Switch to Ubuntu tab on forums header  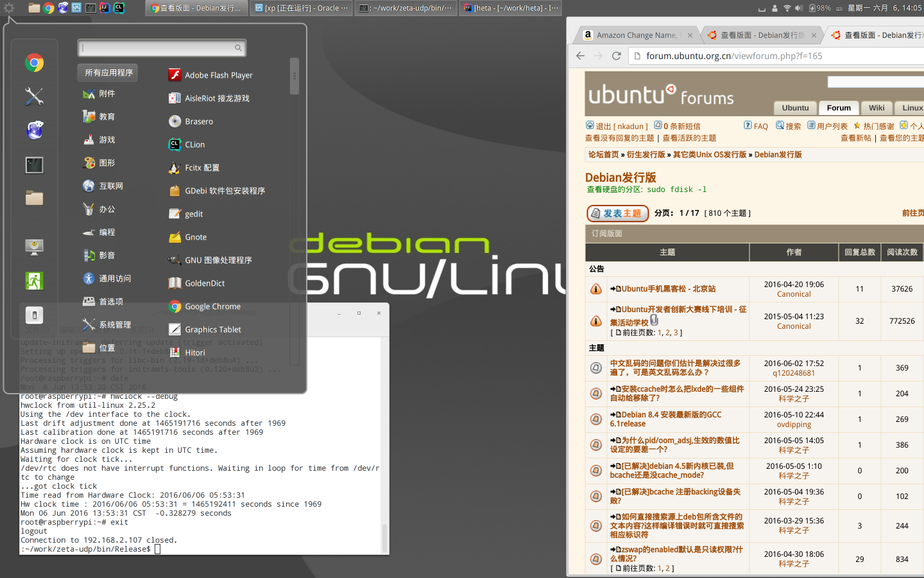tap(795, 108)
